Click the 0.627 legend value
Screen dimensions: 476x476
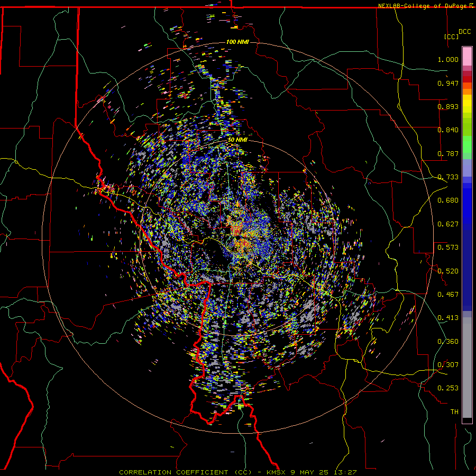pos(448,224)
